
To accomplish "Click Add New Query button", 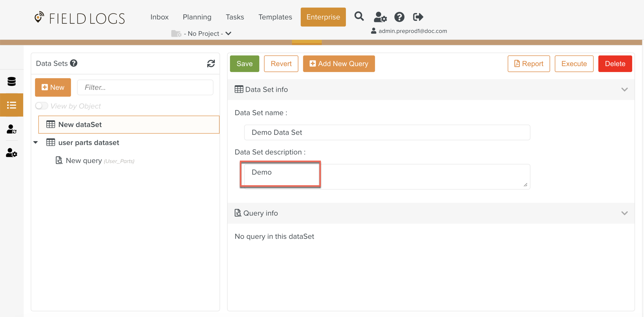I will [x=339, y=64].
